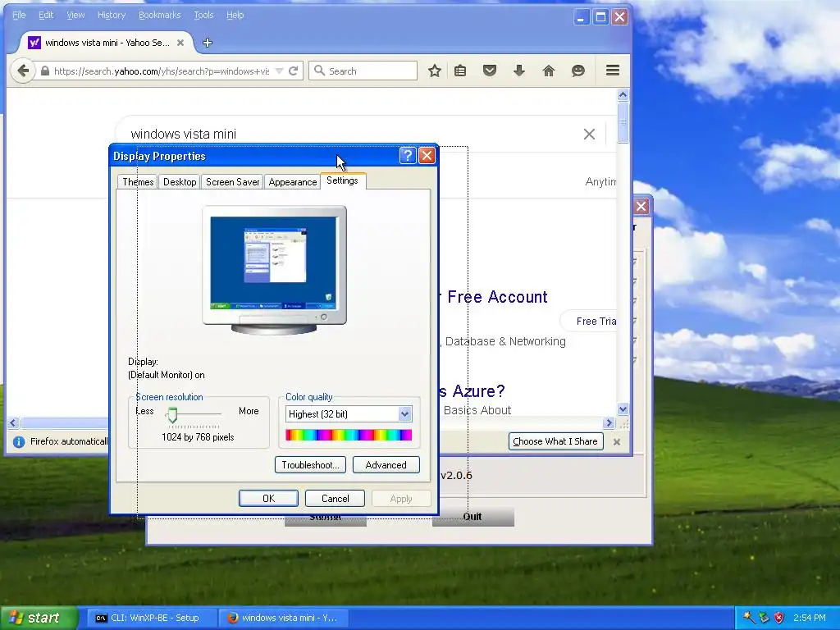
Task: Save page to Pocket icon
Action: 490,71
